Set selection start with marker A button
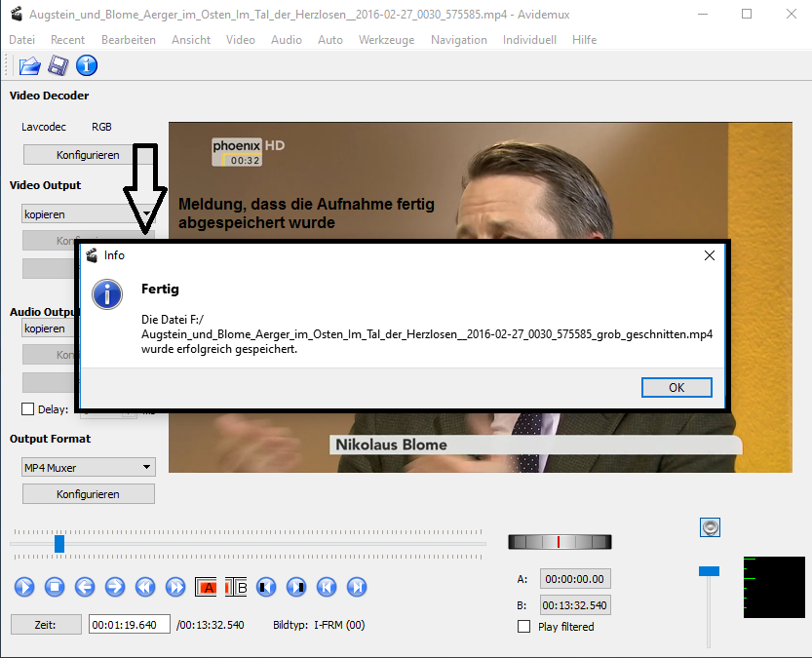812x658 pixels. pos(207,587)
